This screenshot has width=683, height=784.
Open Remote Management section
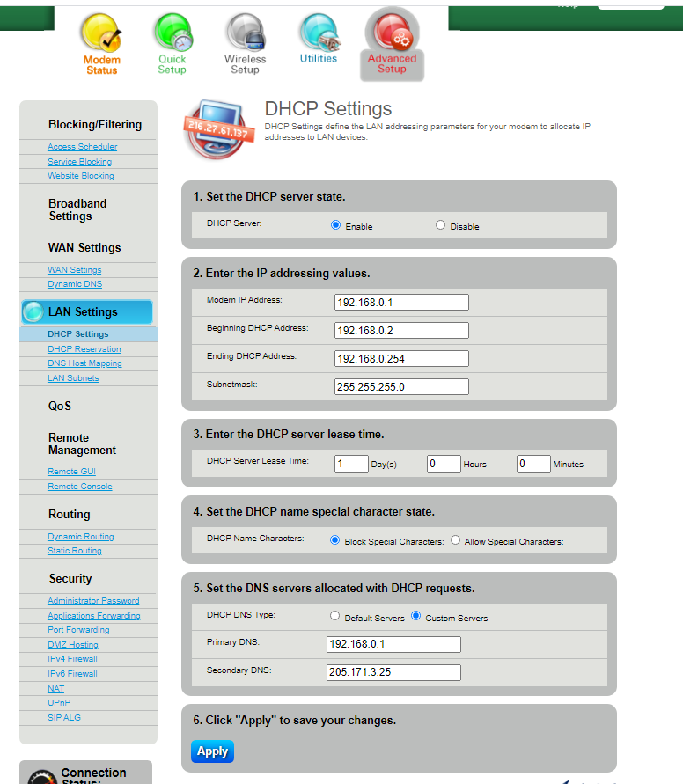pos(82,444)
